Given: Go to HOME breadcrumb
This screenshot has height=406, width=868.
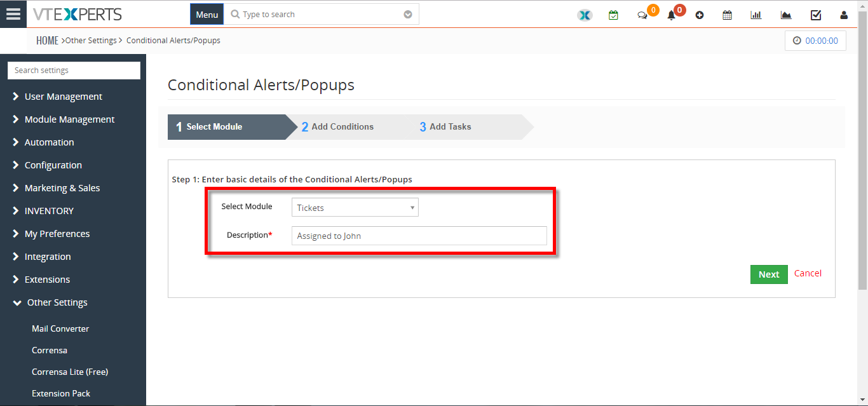Looking at the screenshot, I should coord(47,41).
